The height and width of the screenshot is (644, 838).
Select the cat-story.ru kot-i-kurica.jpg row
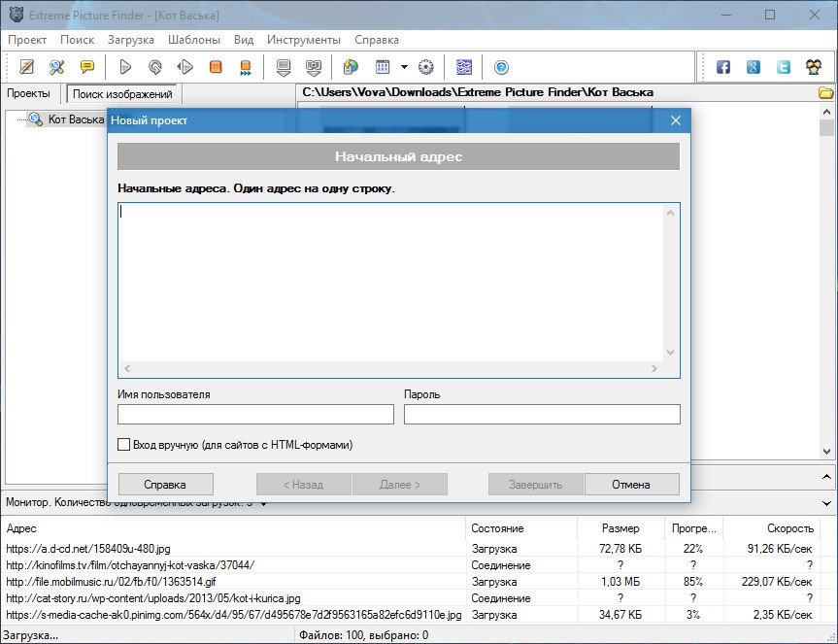(x=412, y=598)
